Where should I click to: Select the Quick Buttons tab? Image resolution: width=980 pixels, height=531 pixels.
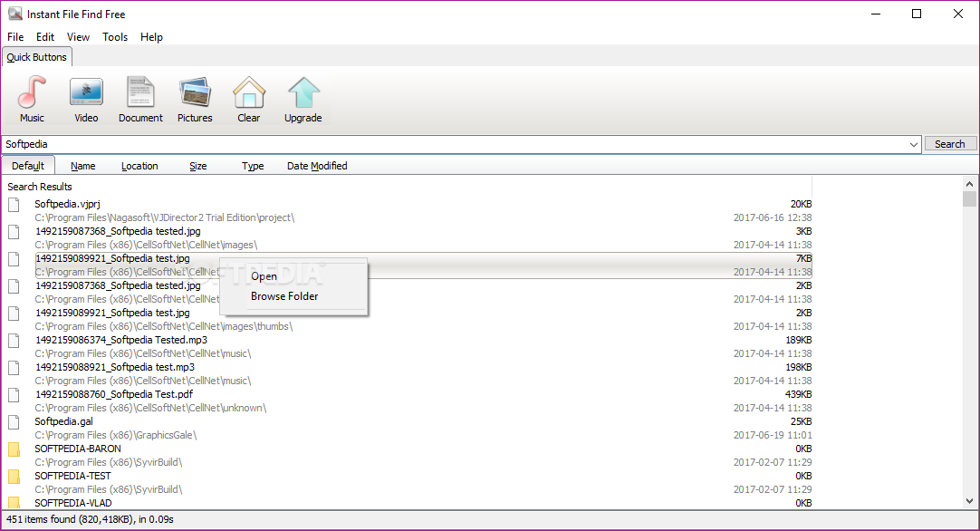pyautogui.click(x=37, y=57)
